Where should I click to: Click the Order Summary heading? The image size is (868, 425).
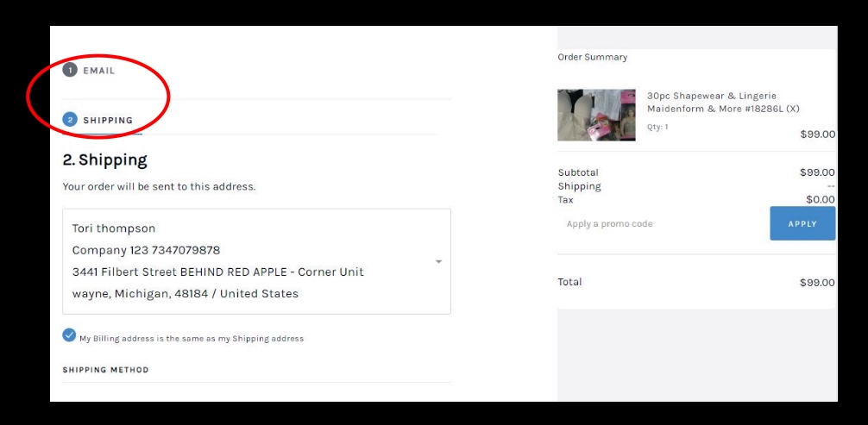(593, 58)
